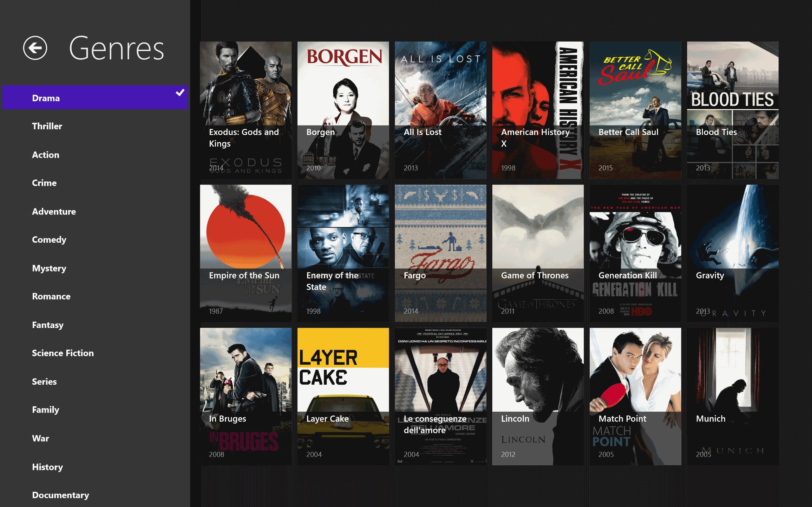Open the Layer Cake poster
Image resolution: width=812 pixels, height=507 pixels.
(343, 396)
